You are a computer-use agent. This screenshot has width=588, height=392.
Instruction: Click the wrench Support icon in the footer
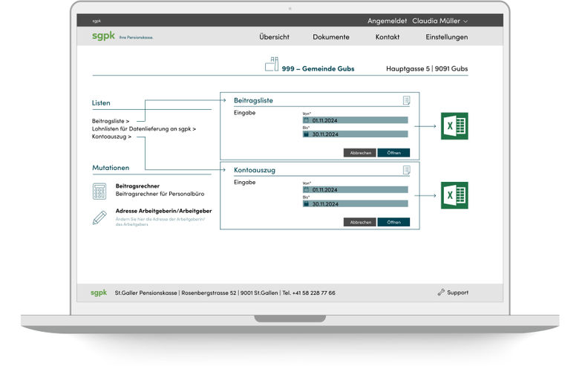click(x=441, y=293)
